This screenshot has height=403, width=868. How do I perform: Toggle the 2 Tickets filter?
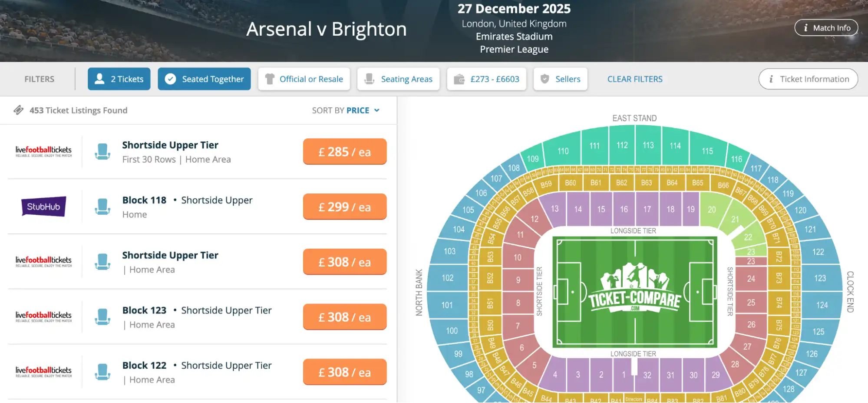pyautogui.click(x=119, y=79)
